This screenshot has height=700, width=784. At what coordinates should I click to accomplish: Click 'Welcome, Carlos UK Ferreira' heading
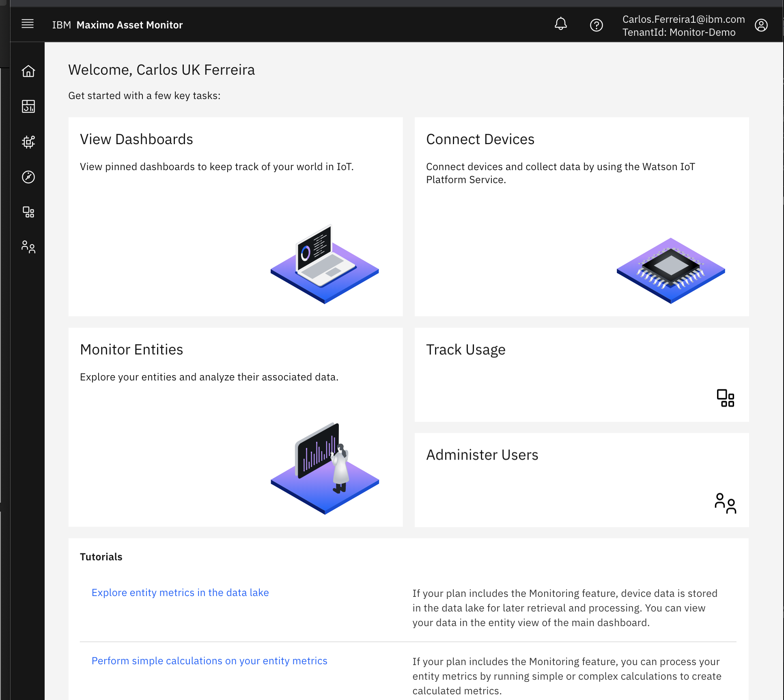162,70
